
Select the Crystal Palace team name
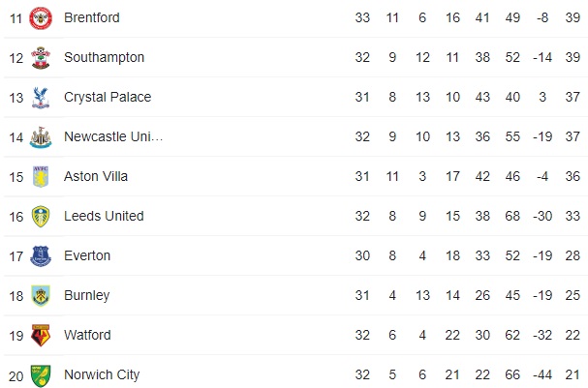click(108, 97)
